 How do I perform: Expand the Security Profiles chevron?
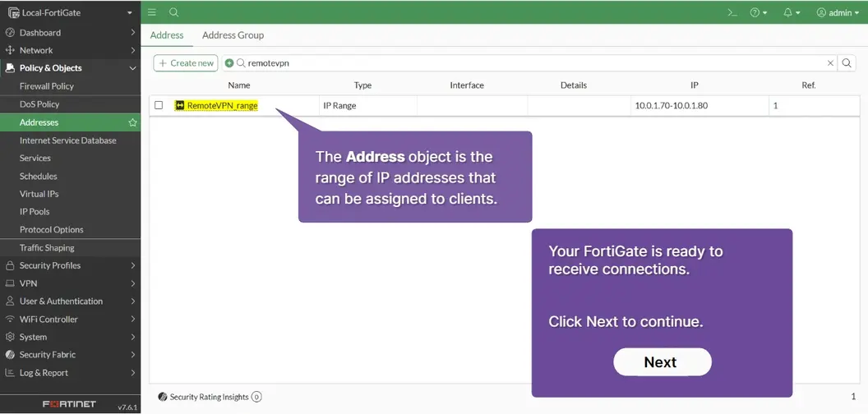tap(133, 265)
